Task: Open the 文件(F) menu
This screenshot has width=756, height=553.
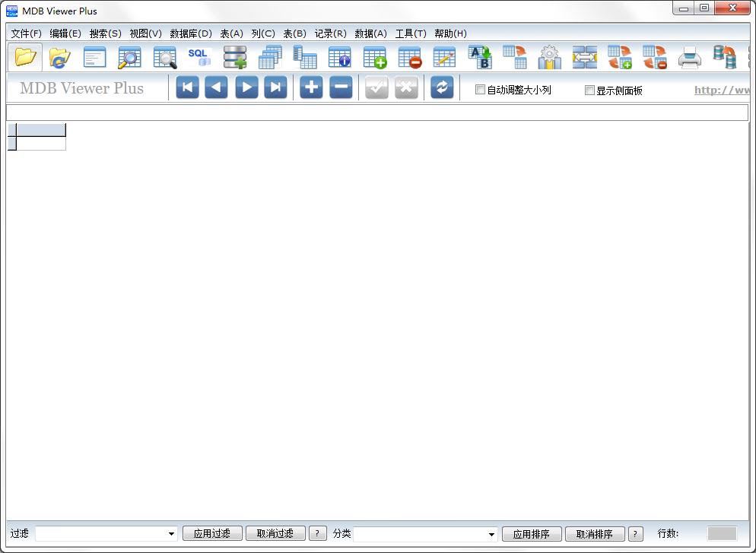Action: click(x=26, y=33)
